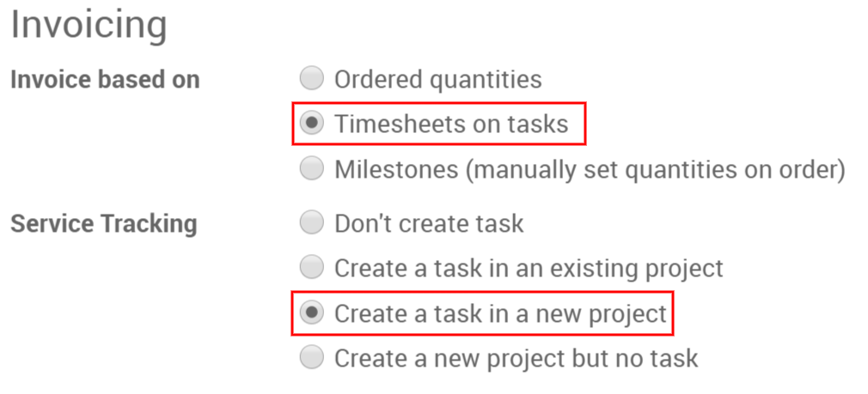The height and width of the screenshot is (394, 868).
Task: Click the 'Ordered quantities' label text
Action: 437,80
